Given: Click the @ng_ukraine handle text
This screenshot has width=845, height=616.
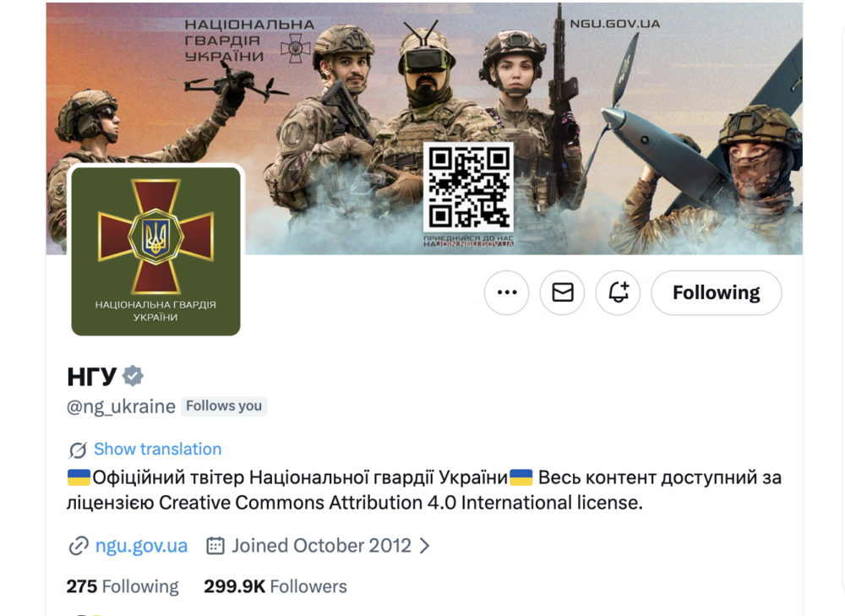Looking at the screenshot, I should click(121, 406).
